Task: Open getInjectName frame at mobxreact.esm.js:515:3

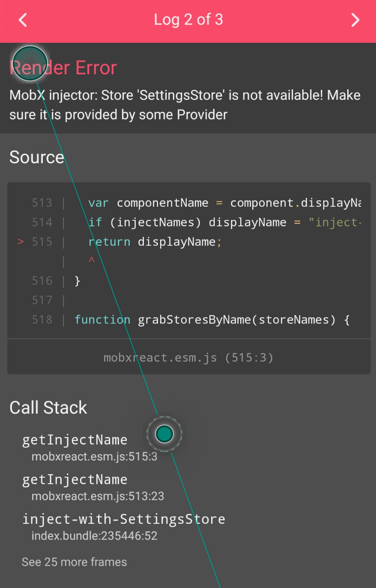Action: [90, 448]
